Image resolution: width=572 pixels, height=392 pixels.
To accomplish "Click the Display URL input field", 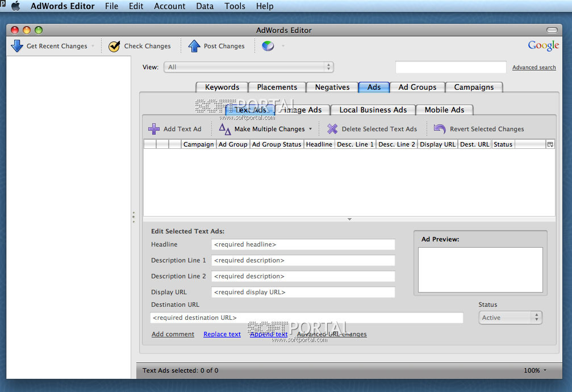I will click(303, 292).
